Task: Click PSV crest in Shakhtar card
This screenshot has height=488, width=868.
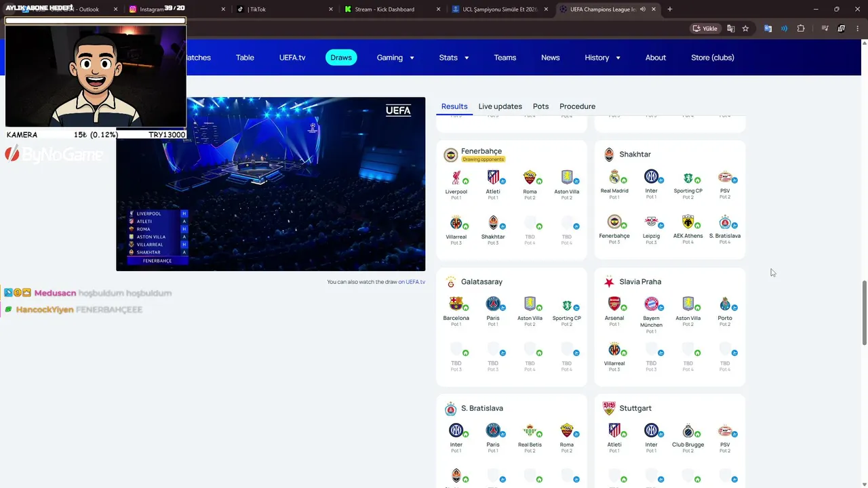Action: [725, 177]
